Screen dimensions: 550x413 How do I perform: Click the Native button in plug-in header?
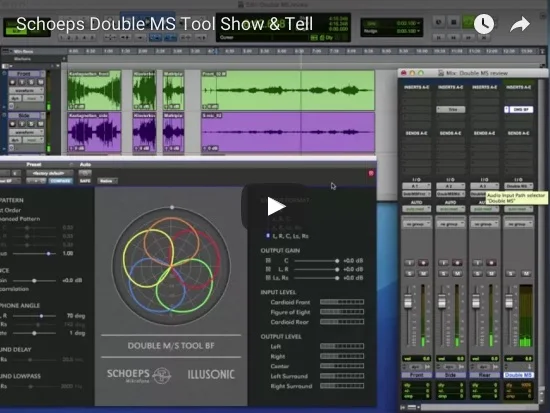click(107, 181)
